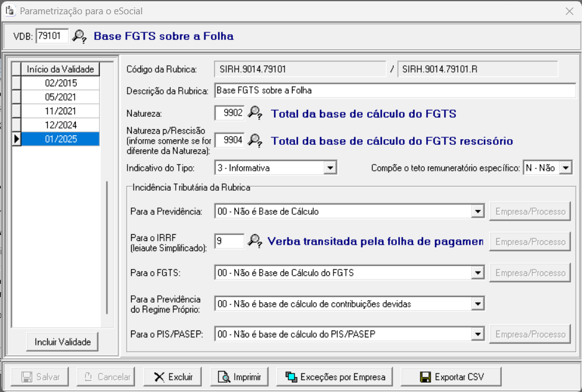Expand the Para a Previdência dropdown
582x392 pixels.
coord(478,212)
